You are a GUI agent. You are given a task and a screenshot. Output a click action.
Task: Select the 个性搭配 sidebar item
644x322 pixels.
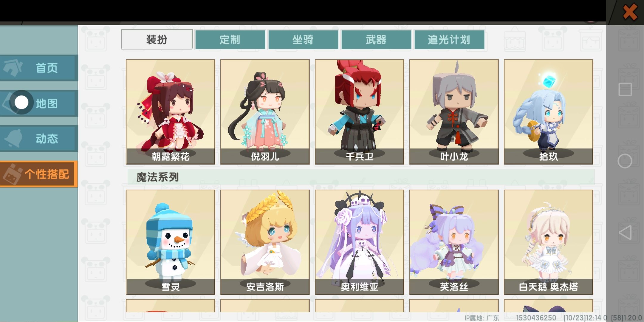[39, 174]
